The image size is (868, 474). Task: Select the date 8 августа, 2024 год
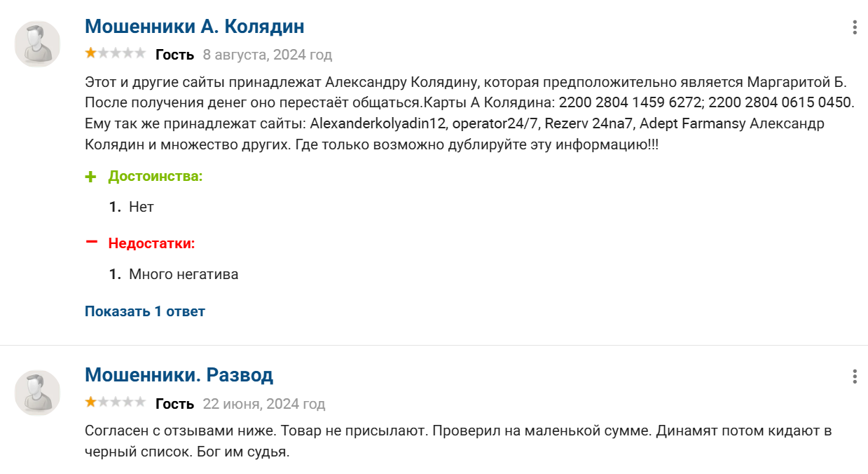266,54
